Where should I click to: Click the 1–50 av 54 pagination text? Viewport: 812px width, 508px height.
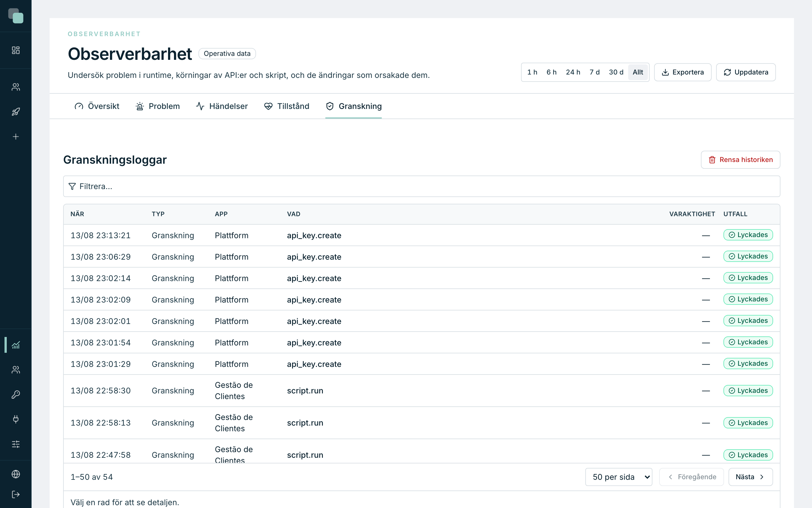click(x=92, y=477)
